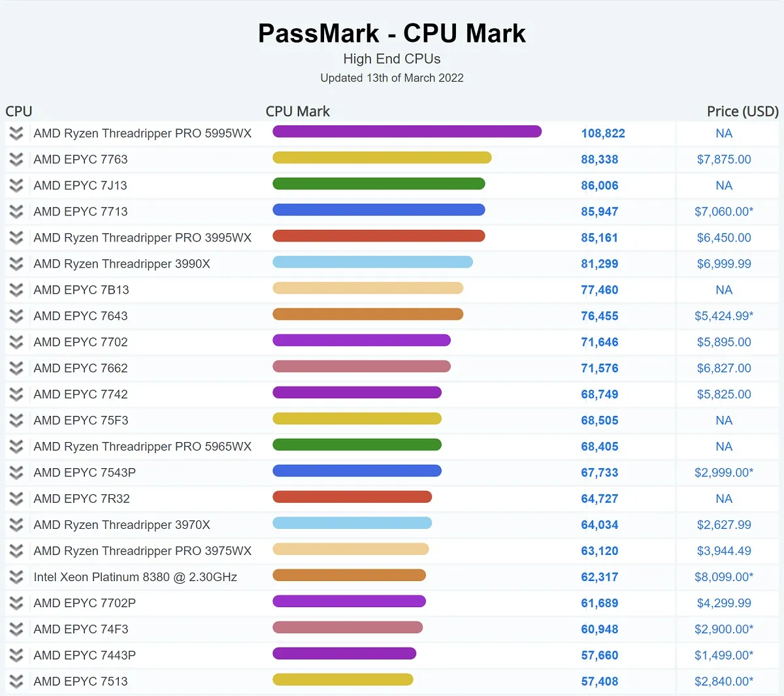Toggle double-chevron icon next to AMD EPYC 7J13
Screen dimensions: 784x696
pos(16,185)
